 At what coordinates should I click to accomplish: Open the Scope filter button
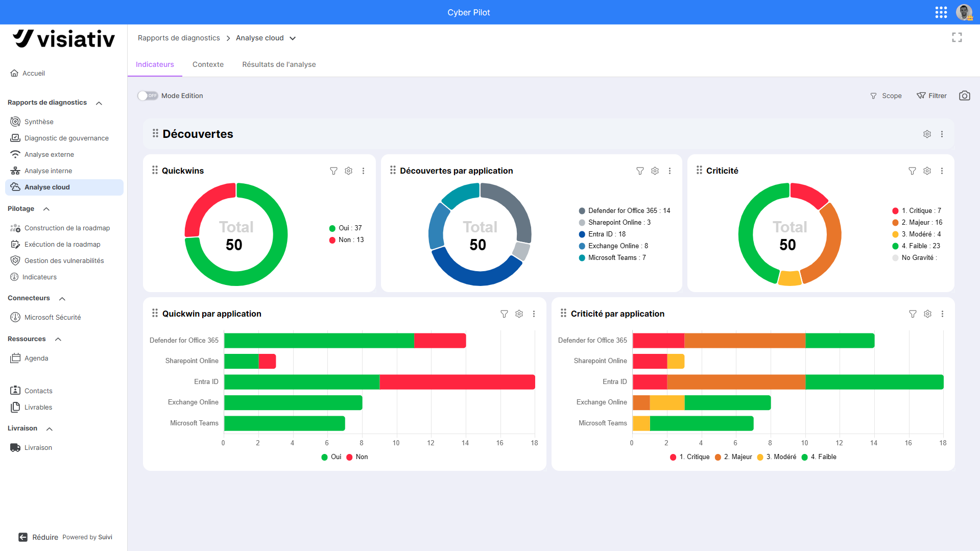click(886, 96)
